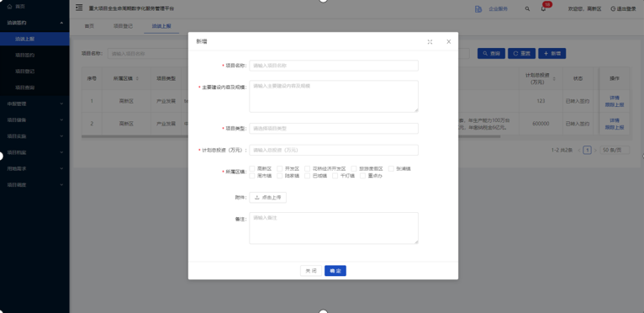
Task: Expand the 项目档案 sidebar menu
Action: [34, 152]
